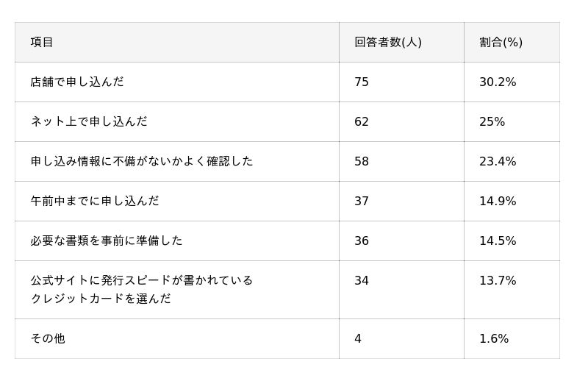Click the 必要な書類を事前に準備した item
This screenshot has width=588, height=381.
point(107,241)
